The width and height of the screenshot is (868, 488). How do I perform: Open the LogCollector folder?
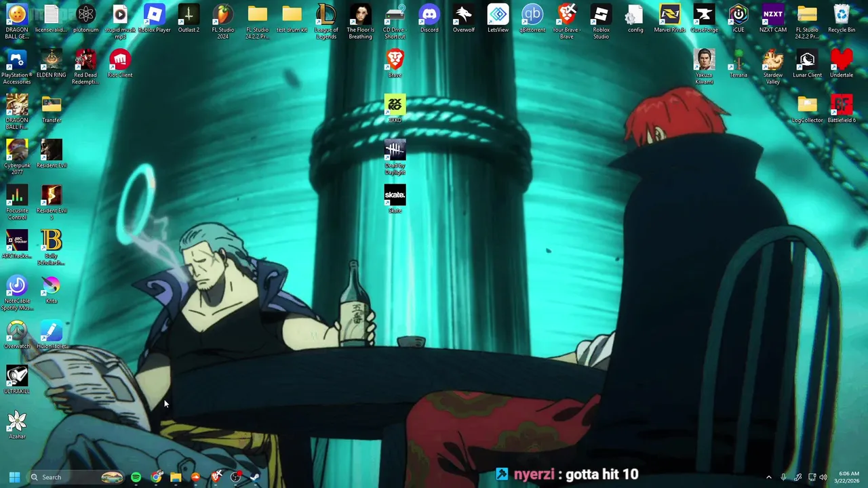pos(807,110)
